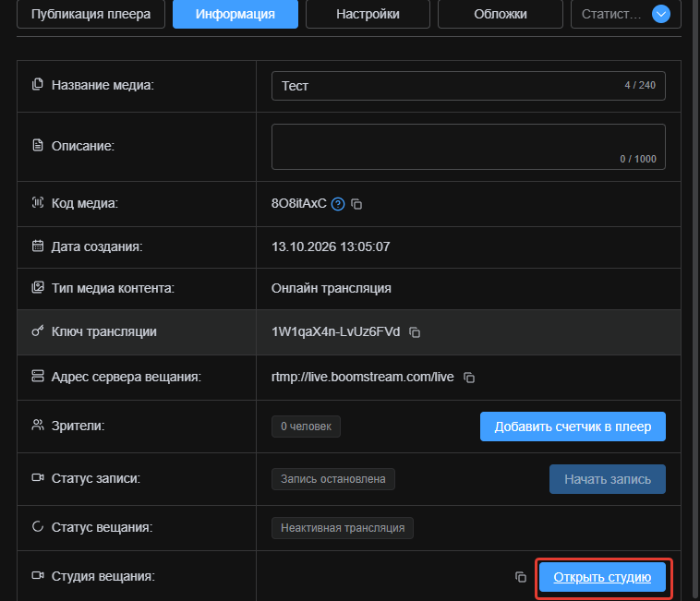Click the camera icon beside Статус записи
This screenshot has width=700, height=601.
point(38,477)
